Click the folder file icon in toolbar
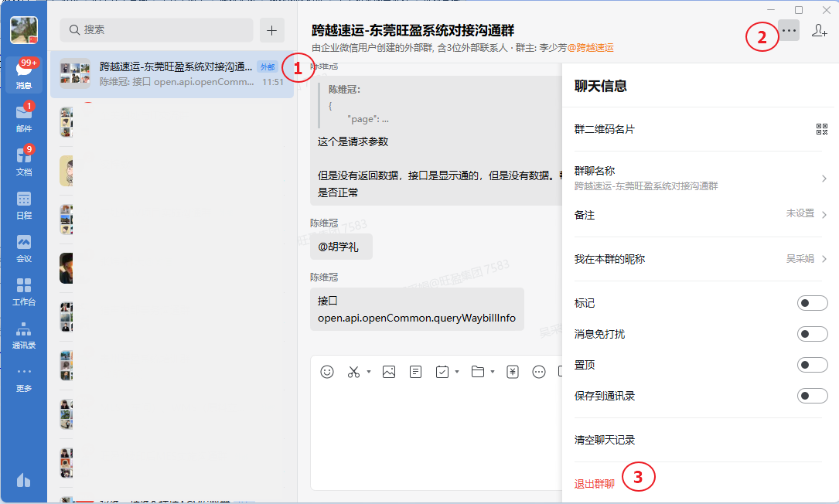 click(x=478, y=372)
